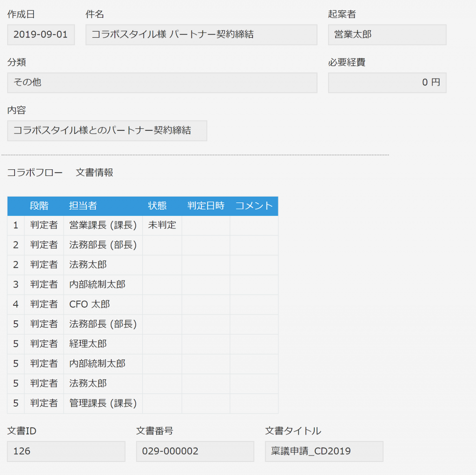The width and height of the screenshot is (476, 475).
Task: Click the 起案者 field showing 営業太郎
Action: click(x=387, y=34)
